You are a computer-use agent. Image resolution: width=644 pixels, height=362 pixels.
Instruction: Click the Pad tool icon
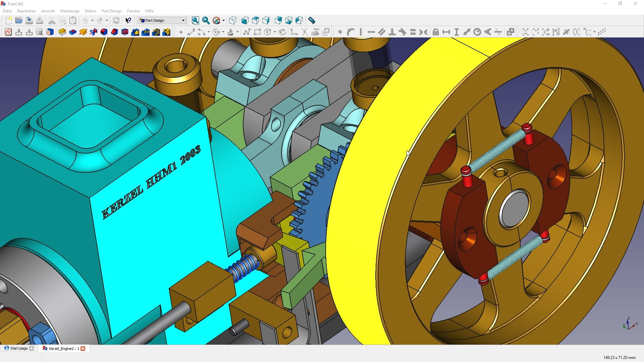62,32
